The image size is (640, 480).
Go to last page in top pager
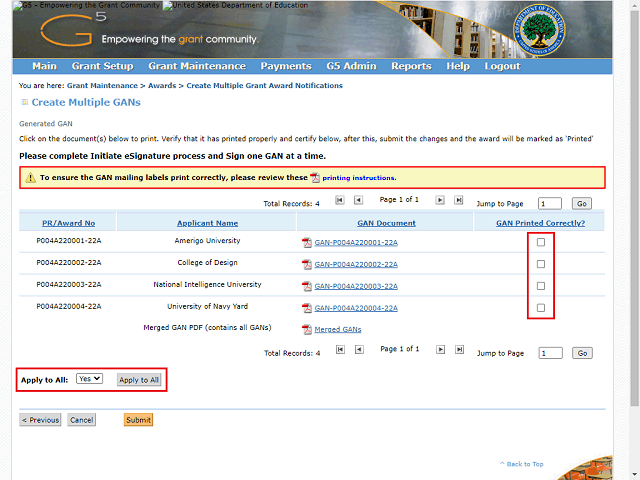tap(459, 200)
